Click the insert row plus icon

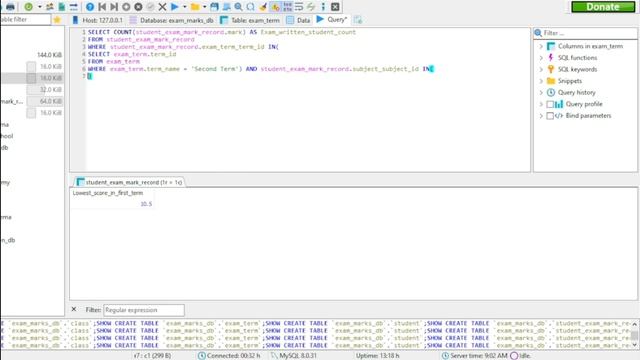126,7
